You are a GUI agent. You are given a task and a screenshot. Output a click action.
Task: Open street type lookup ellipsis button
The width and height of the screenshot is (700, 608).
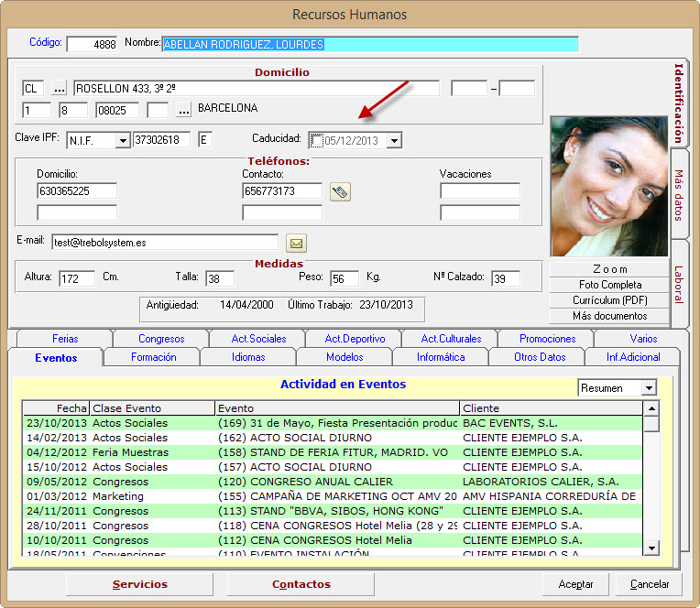pyautogui.click(x=59, y=88)
